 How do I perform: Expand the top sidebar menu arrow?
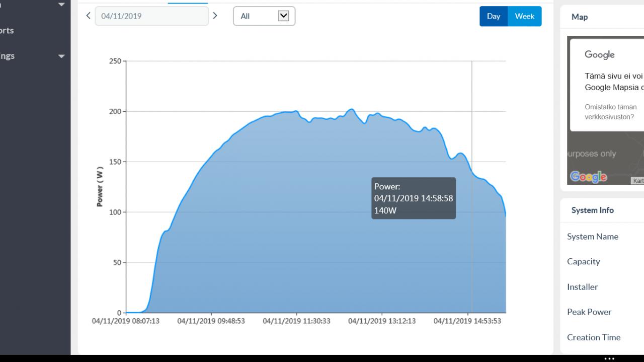(x=61, y=5)
